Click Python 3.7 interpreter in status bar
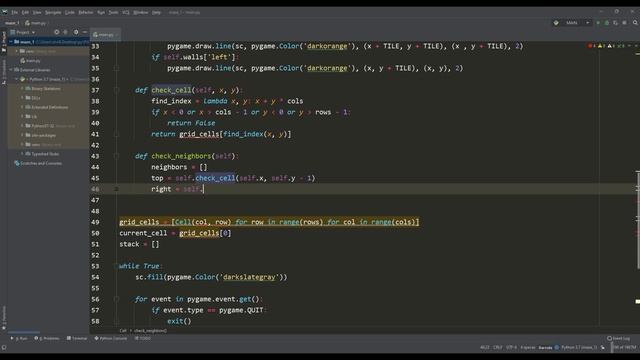The image size is (640, 360). click(x=579, y=347)
